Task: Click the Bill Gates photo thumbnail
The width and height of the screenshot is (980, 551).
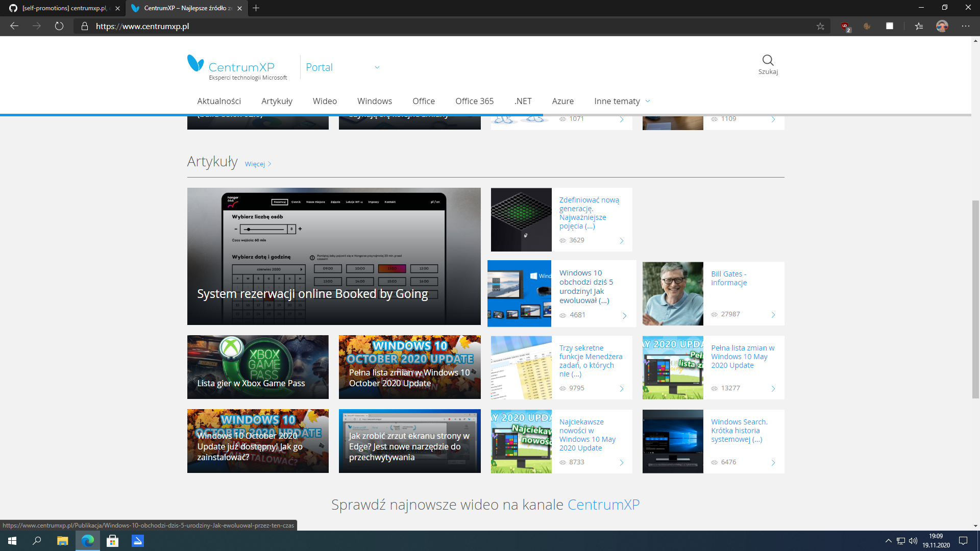Action: pos(673,293)
